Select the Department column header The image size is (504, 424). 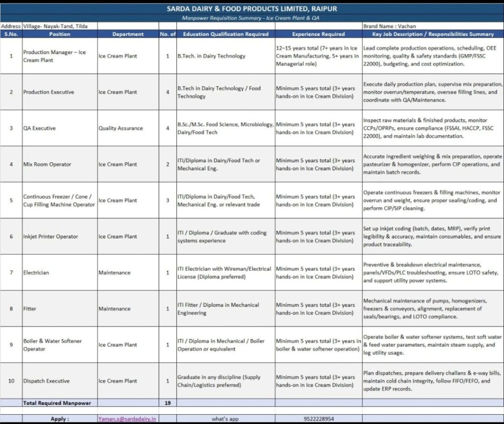click(128, 34)
